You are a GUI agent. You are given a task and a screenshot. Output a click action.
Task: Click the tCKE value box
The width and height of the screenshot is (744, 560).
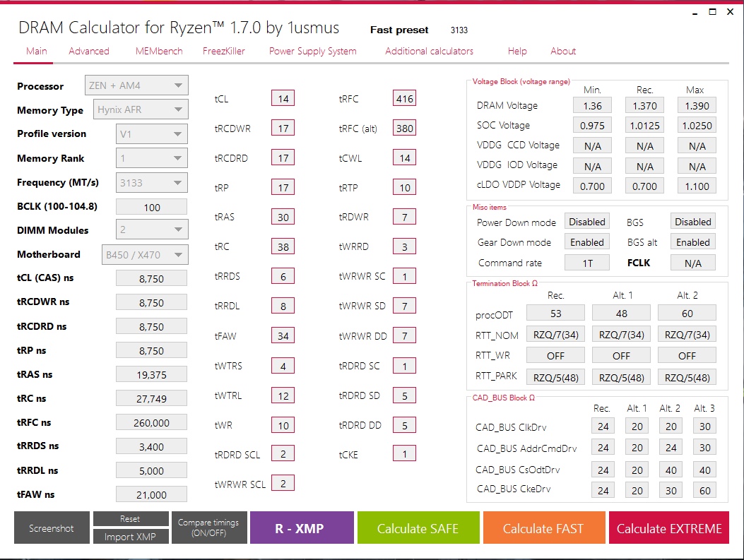click(404, 454)
